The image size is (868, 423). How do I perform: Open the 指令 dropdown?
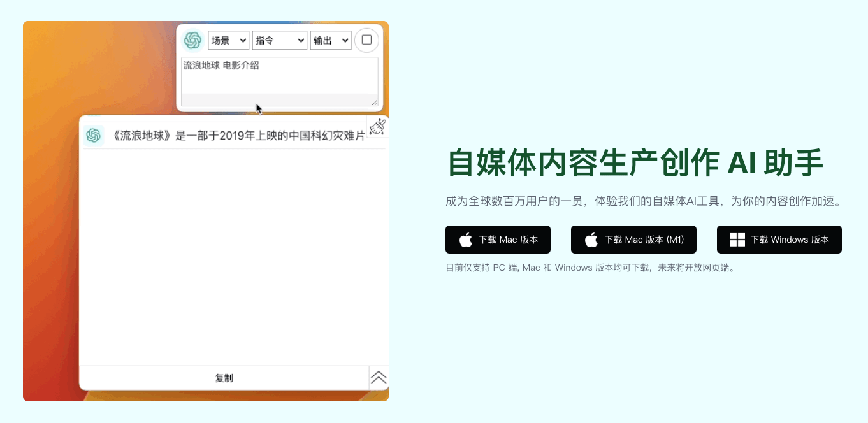click(280, 40)
